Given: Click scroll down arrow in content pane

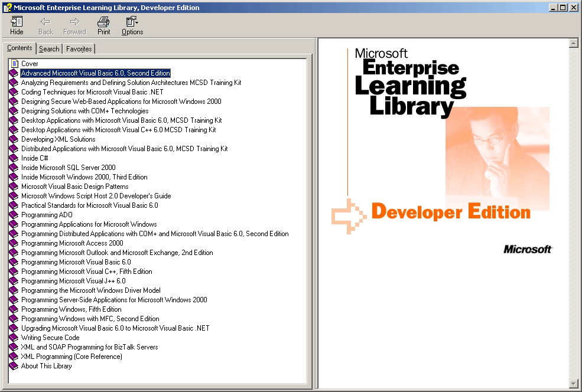Looking at the screenshot, I should pos(574,384).
